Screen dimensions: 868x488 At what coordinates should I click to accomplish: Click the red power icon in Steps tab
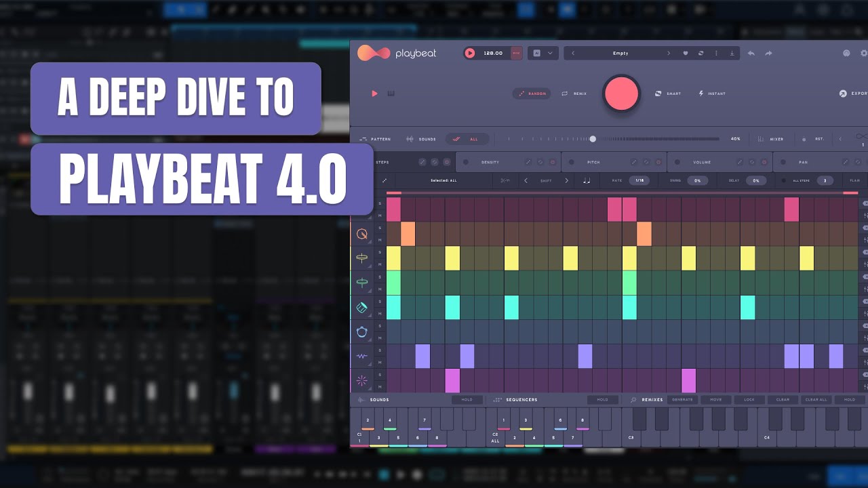[x=446, y=162]
